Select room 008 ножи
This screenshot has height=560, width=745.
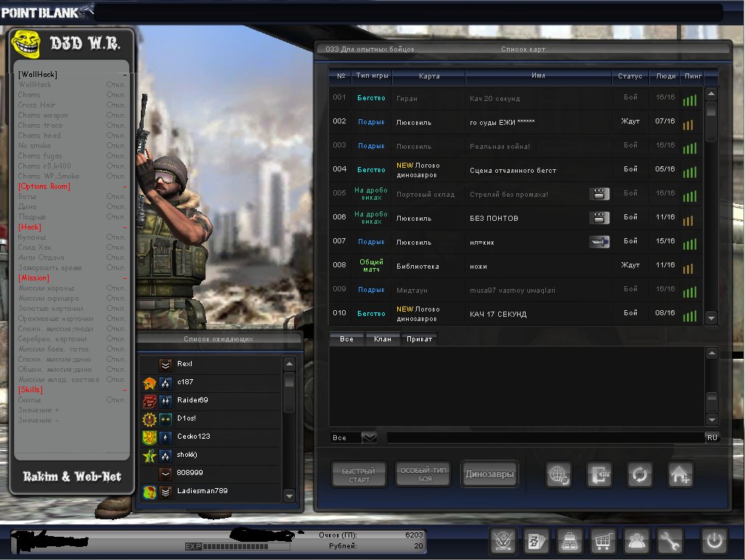516,266
